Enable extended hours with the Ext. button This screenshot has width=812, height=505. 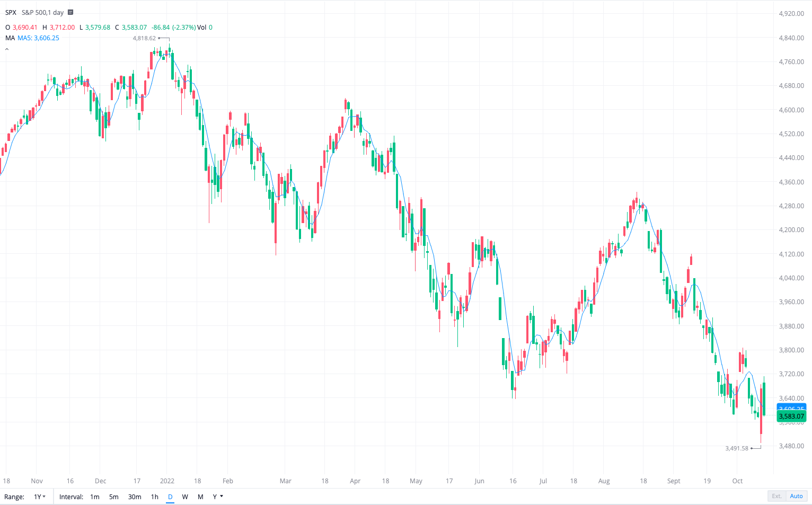(x=776, y=496)
